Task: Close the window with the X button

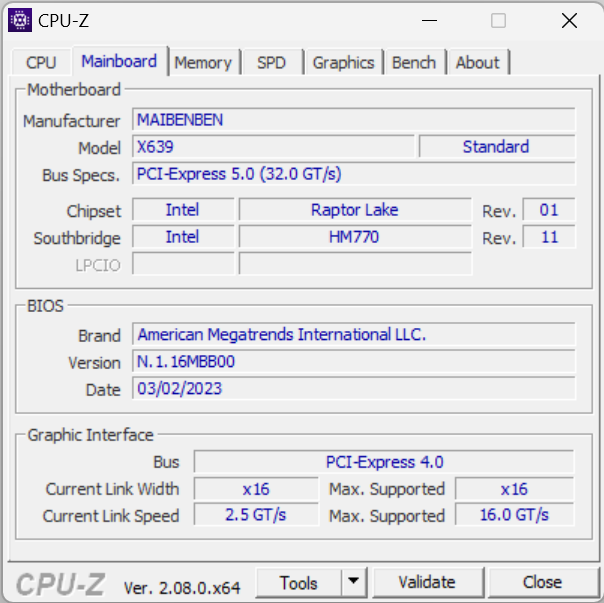Action: pyautogui.click(x=569, y=20)
